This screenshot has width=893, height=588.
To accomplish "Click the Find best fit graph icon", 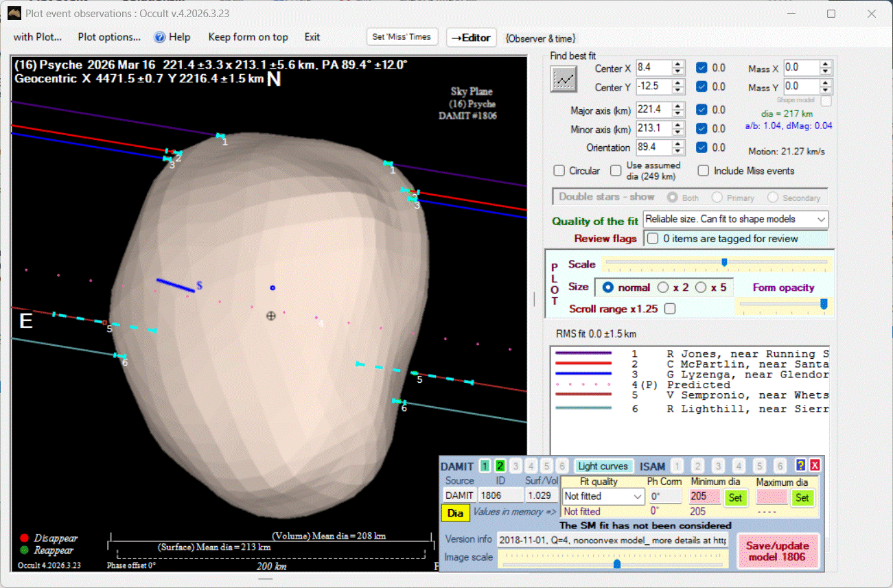I will [x=564, y=80].
